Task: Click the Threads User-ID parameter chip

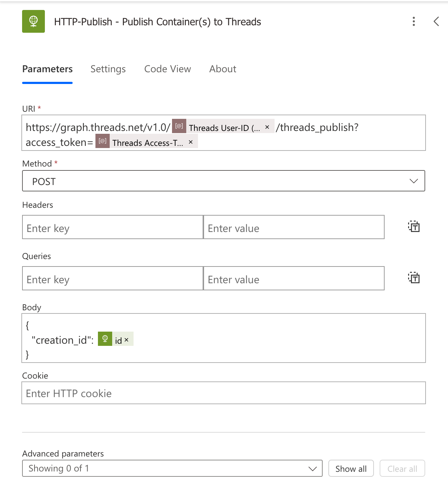Action: (x=219, y=128)
